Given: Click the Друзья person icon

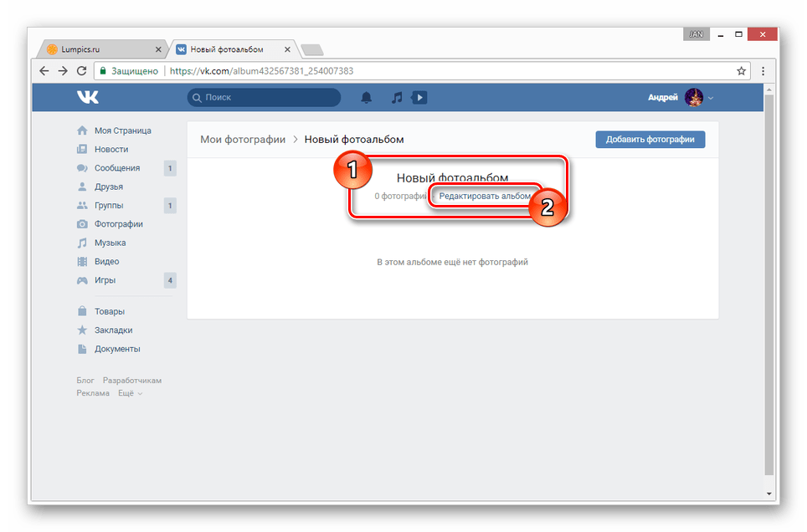Looking at the screenshot, I should (82, 187).
